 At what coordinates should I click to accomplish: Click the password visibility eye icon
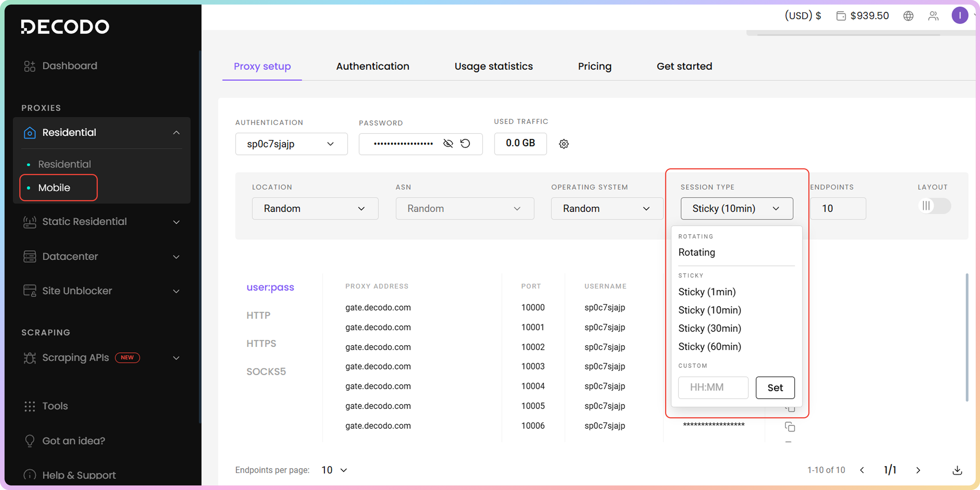[448, 144]
